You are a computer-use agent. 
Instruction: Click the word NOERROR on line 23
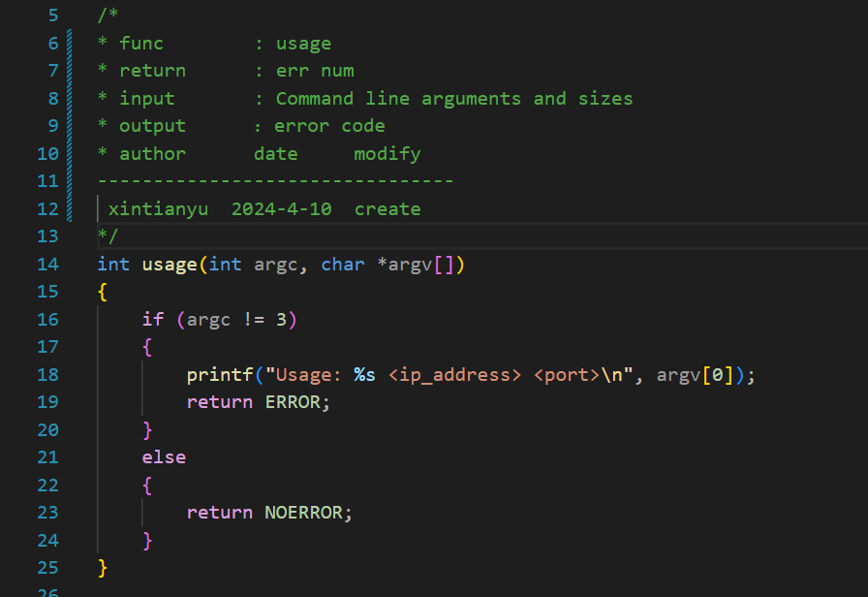pos(307,512)
